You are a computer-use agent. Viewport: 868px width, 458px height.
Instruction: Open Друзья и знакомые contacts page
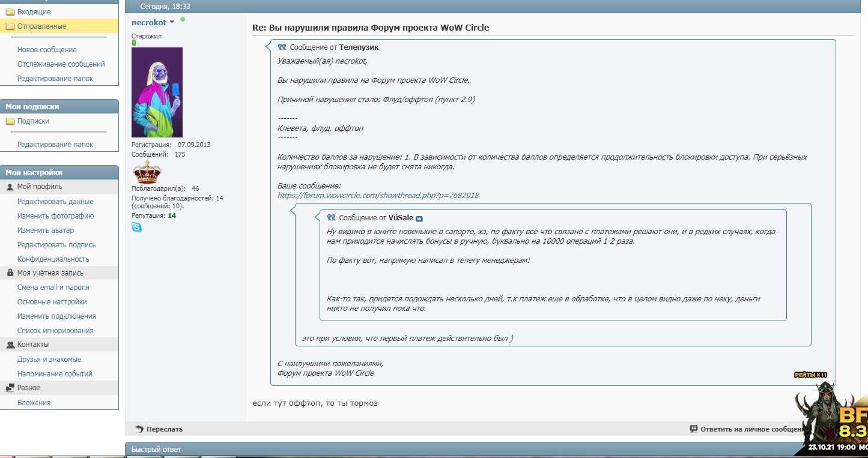(x=49, y=360)
